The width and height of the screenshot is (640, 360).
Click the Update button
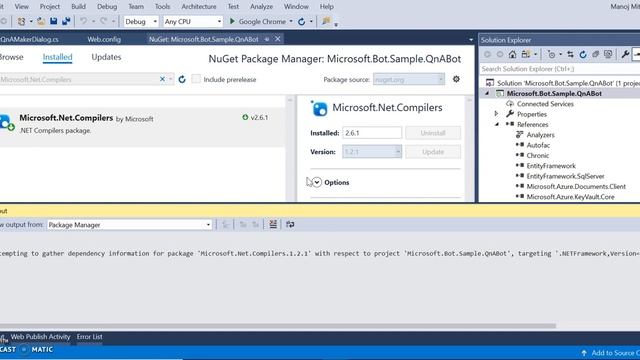433,151
